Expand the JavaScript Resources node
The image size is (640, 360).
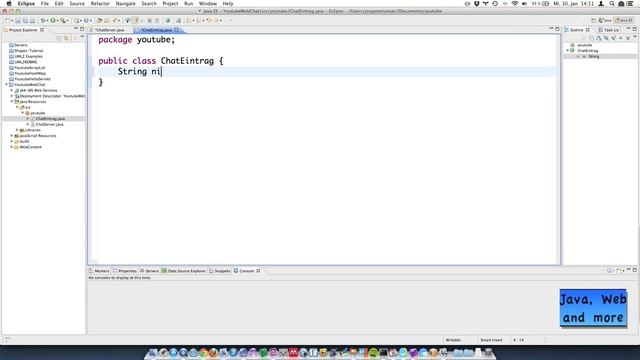coord(12,136)
